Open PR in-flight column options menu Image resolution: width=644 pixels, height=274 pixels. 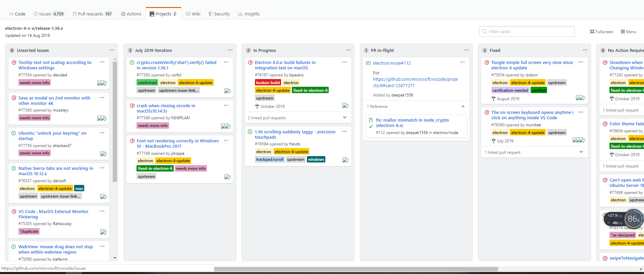click(x=467, y=50)
